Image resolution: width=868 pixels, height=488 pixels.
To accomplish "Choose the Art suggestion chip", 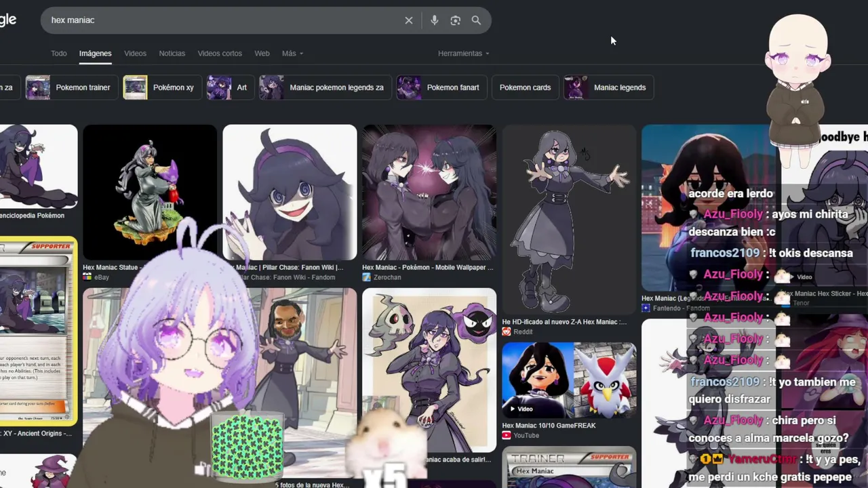I will [x=230, y=87].
